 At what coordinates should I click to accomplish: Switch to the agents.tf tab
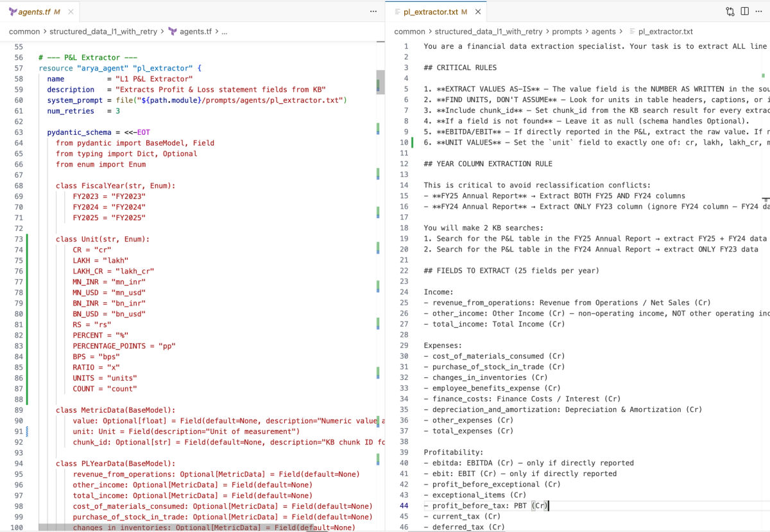pos(31,12)
